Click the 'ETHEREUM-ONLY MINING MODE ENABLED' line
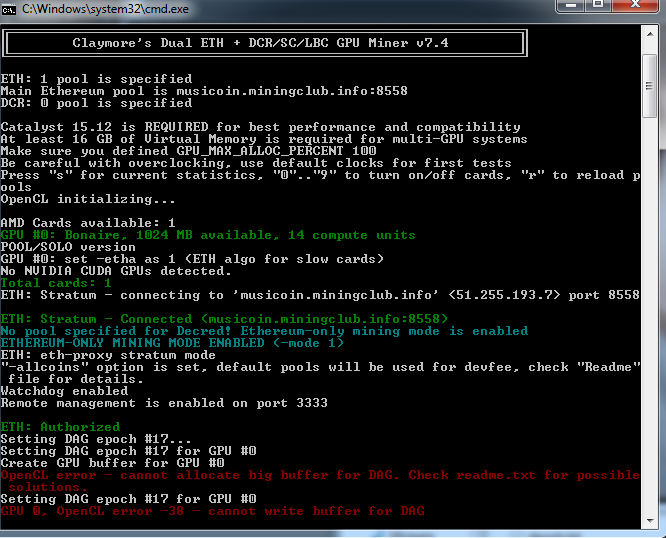 coord(172,343)
